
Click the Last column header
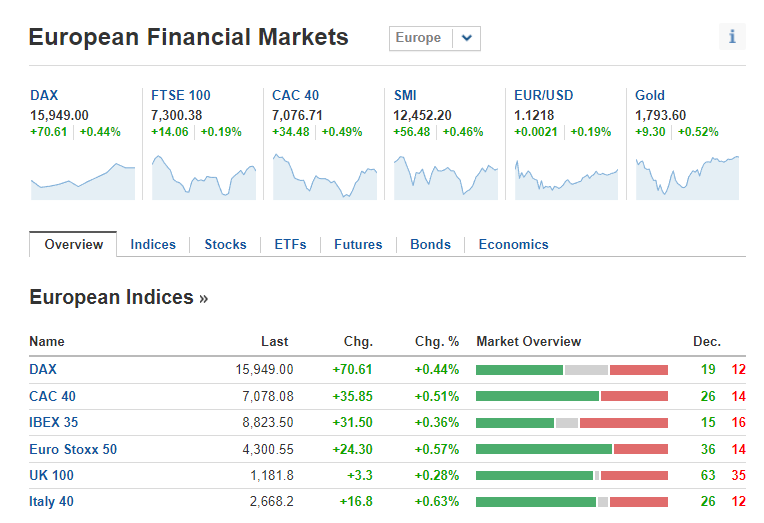[x=275, y=342]
